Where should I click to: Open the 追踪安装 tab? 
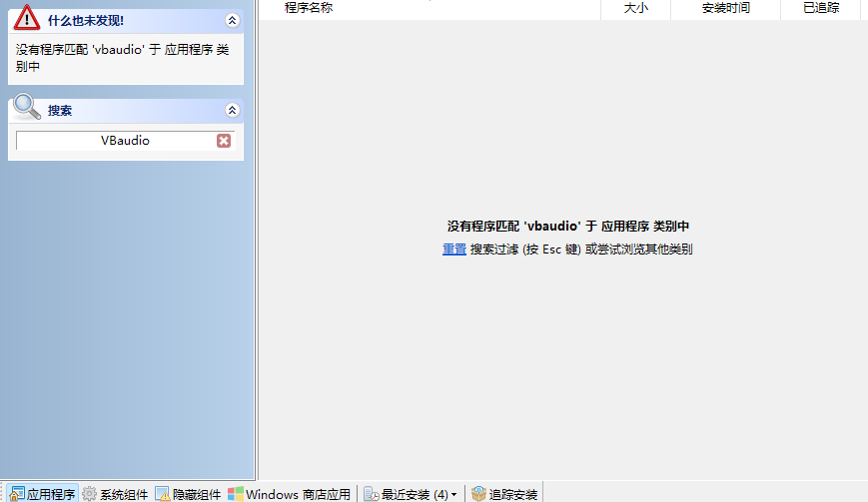tap(504, 494)
